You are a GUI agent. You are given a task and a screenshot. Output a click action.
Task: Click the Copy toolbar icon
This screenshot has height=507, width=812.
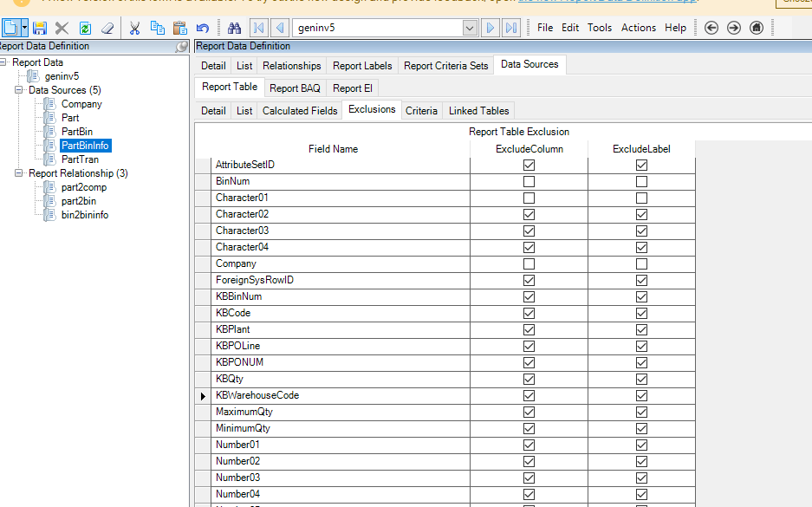click(158, 28)
